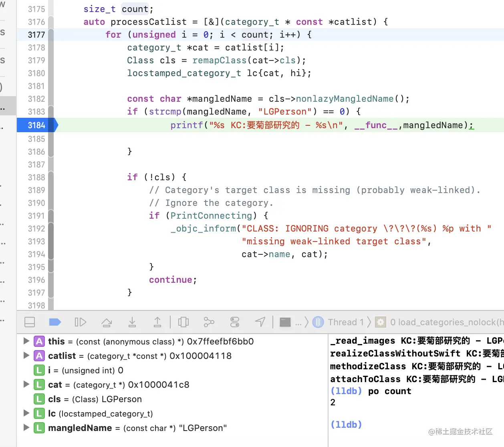The image size is (504, 447).
Task: Click 'PrintConnecting' on line 3191
Action: (211, 216)
